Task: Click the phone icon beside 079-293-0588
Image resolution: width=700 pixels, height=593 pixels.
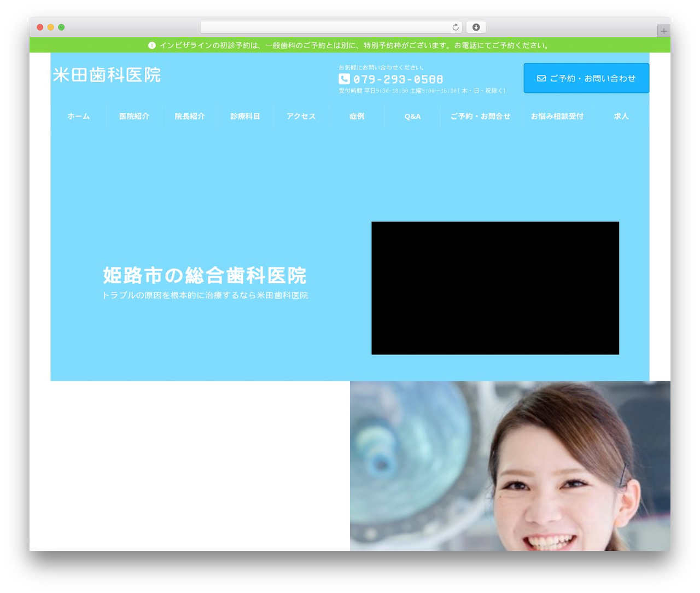Action: coord(344,79)
